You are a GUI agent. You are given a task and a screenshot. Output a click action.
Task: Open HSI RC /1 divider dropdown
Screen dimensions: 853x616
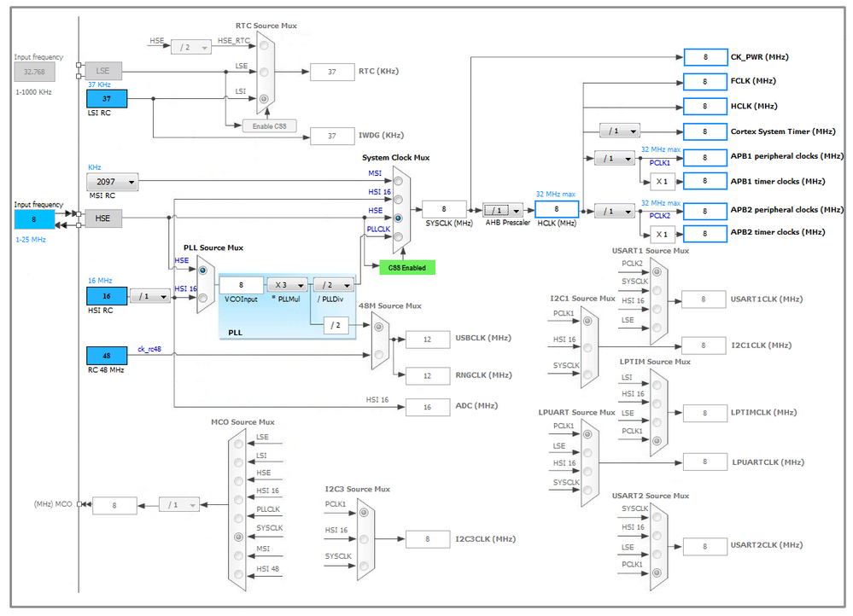click(x=150, y=296)
